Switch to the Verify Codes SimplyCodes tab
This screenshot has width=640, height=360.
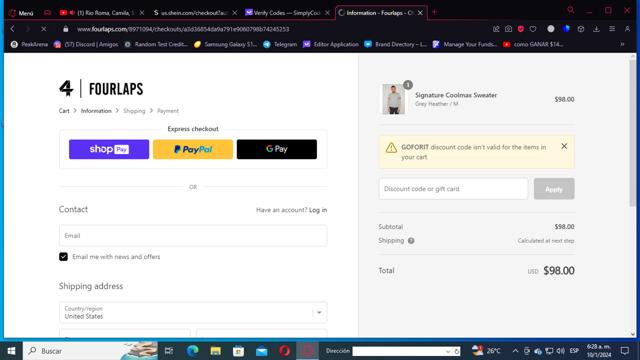[287, 13]
